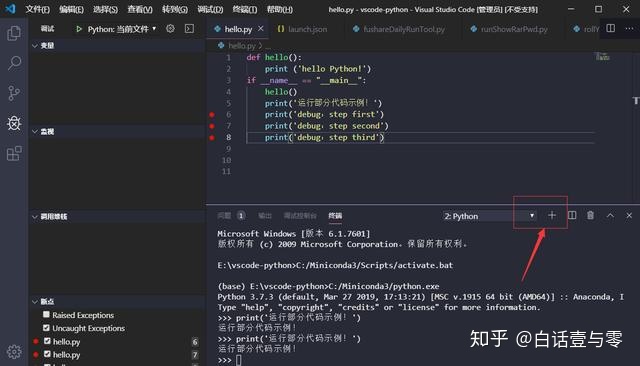Image resolution: width=640 pixels, height=366 pixels.
Task: Toggle the Raised Exceptions checkbox
Action: [46, 315]
